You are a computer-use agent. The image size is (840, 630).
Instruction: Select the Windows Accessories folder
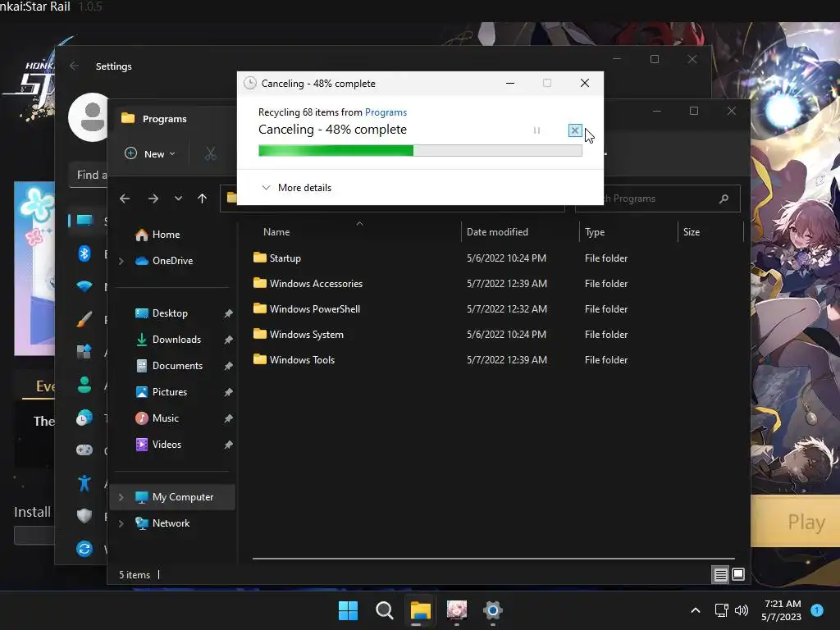point(316,284)
